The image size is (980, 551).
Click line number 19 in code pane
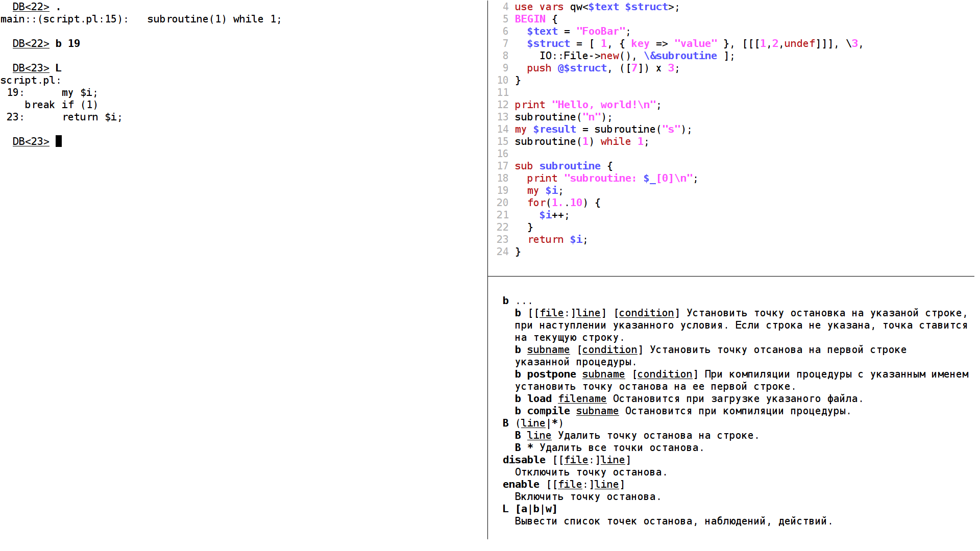[x=503, y=190]
